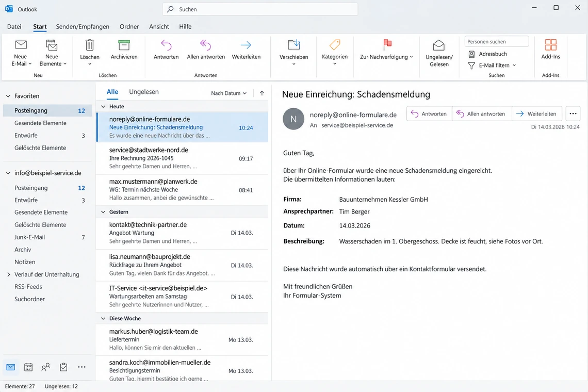This screenshot has height=392, width=588.
Task: Click the Outlook app icon in title bar
Action: point(9,9)
